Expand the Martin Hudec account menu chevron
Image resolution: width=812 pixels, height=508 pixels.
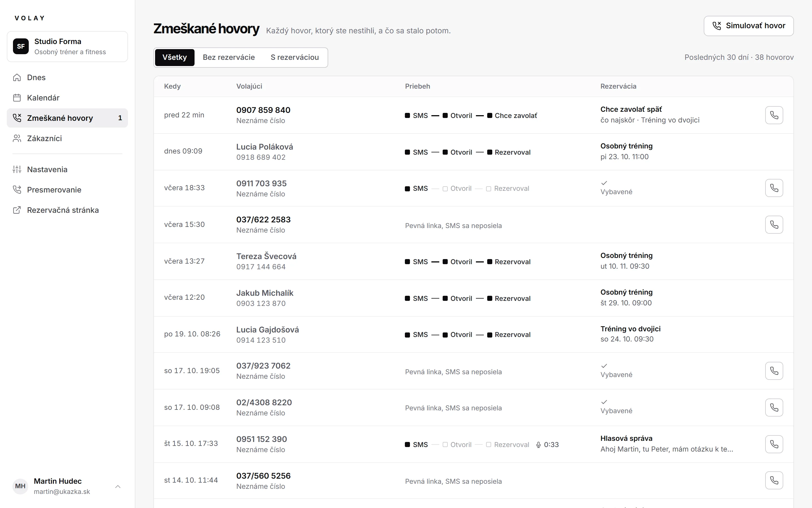click(118, 486)
